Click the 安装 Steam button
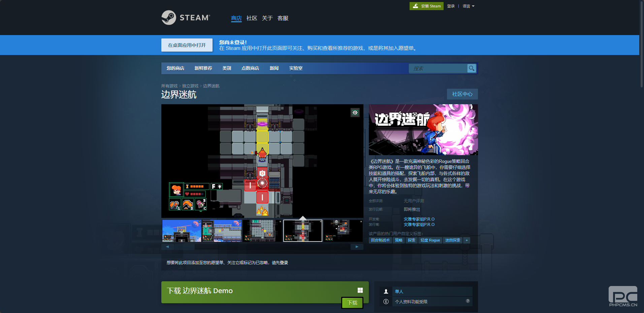The width and height of the screenshot is (644, 313). pos(426,6)
